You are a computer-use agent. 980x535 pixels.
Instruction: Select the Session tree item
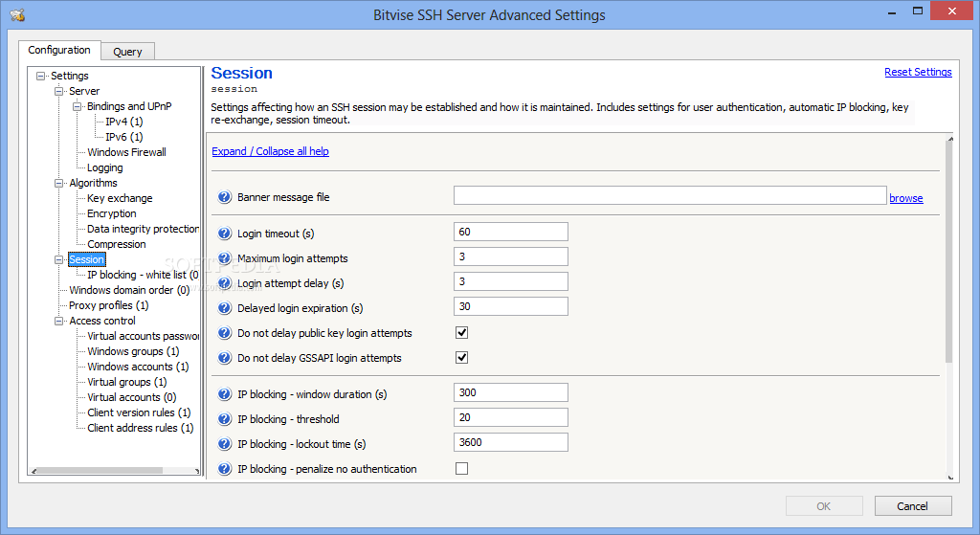pos(86,259)
